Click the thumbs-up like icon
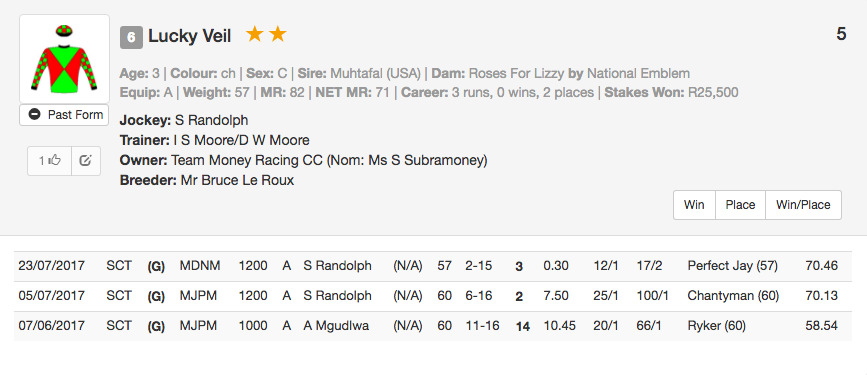Image resolution: width=867 pixels, height=375 pixels. pos(55,160)
